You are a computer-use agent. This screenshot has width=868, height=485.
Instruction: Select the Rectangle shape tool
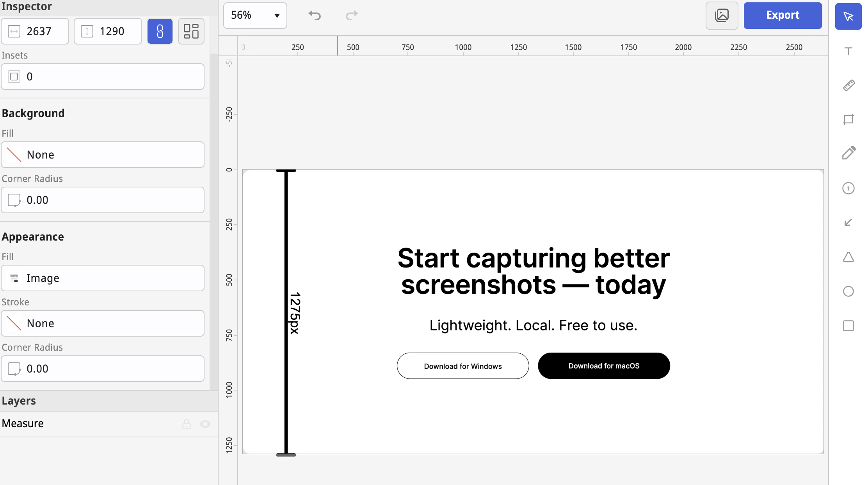(x=848, y=326)
